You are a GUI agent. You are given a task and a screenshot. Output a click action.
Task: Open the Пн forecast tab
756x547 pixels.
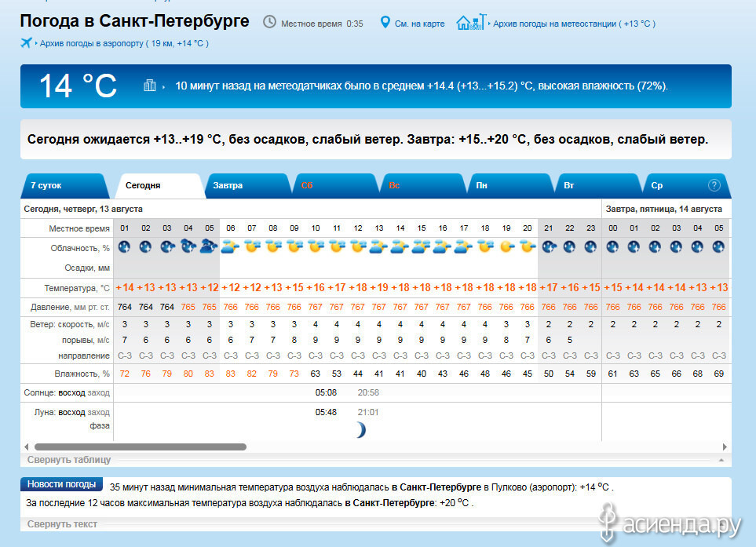point(509,185)
